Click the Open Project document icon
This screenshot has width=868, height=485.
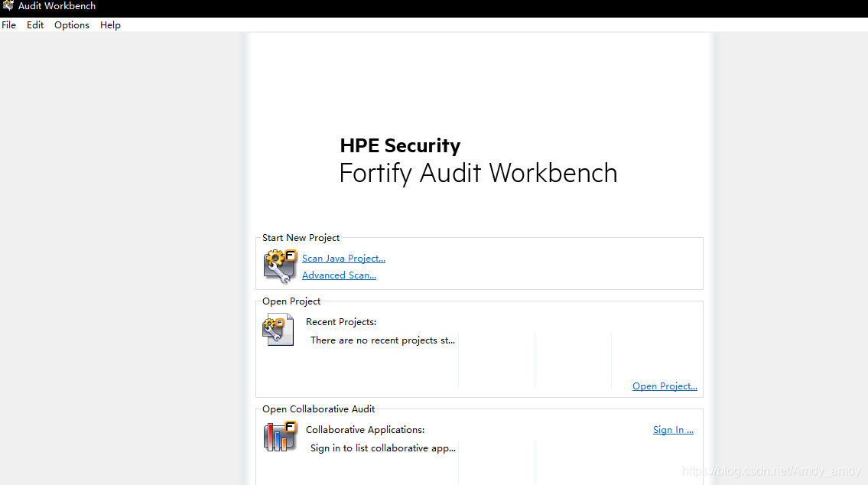278,330
